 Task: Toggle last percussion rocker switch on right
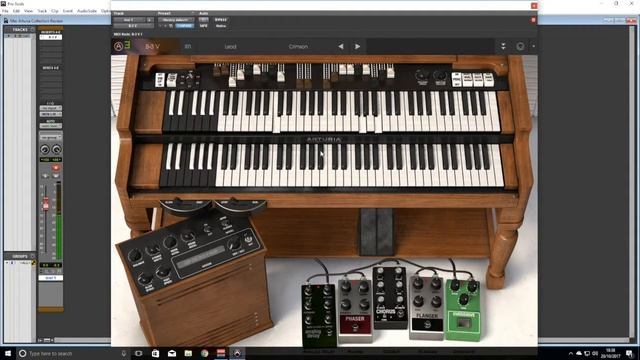pyautogui.click(x=488, y=80)
